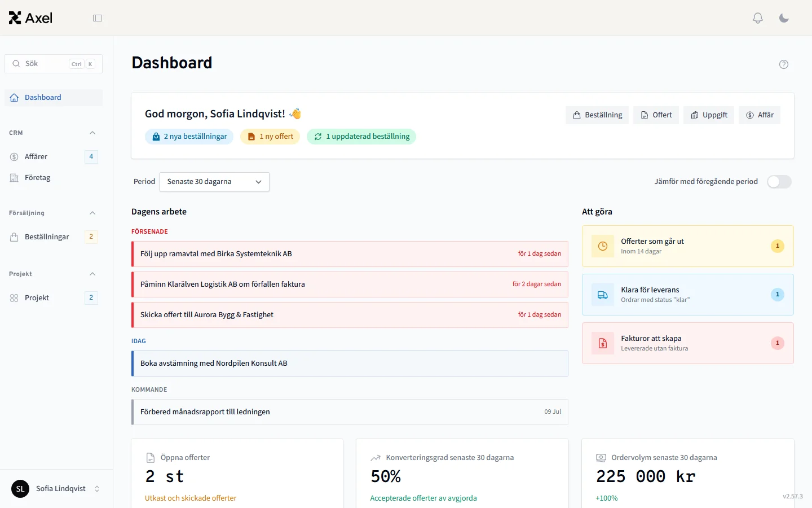Image resolution: width=812 pixels, height=508 pixels.
Task: Click the invoice icon on Fakturor att skapa
Action: 603,343
